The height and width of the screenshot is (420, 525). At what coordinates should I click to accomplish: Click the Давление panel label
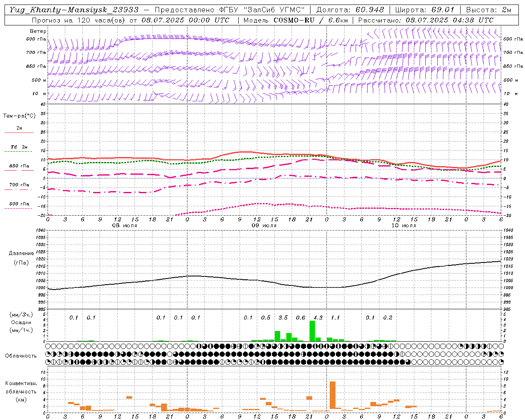tap(21, 253)
